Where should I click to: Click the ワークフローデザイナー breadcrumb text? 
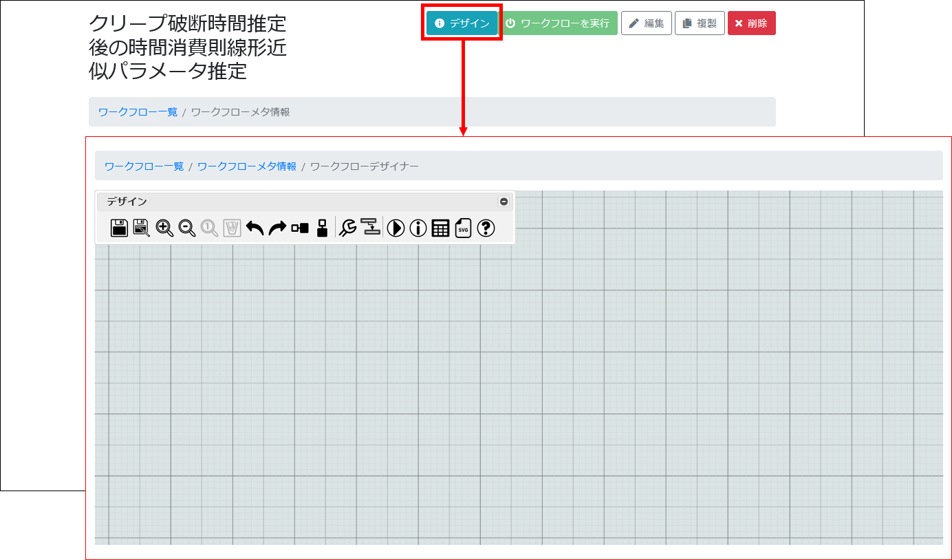[x=365, y=166]
